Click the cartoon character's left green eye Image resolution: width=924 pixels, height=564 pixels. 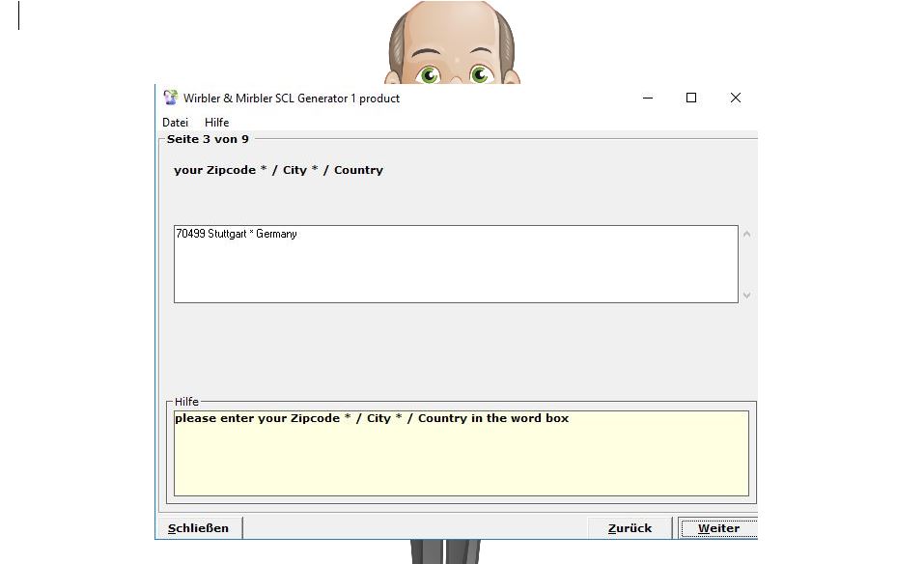(428, 73)
